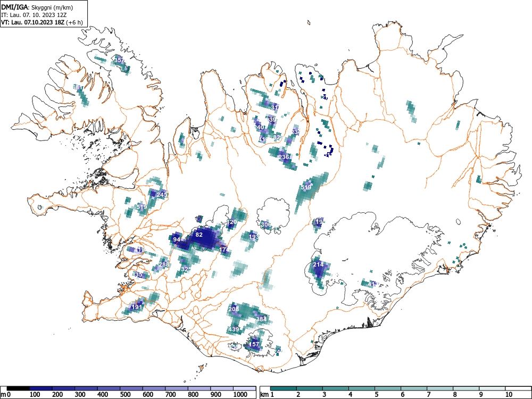Click the legend swatch between 5 and 6 km

(388, 388)
